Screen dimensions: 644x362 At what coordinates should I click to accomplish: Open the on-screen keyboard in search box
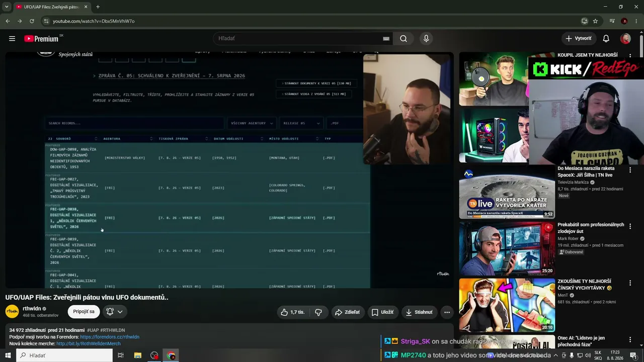coord(386,39)
